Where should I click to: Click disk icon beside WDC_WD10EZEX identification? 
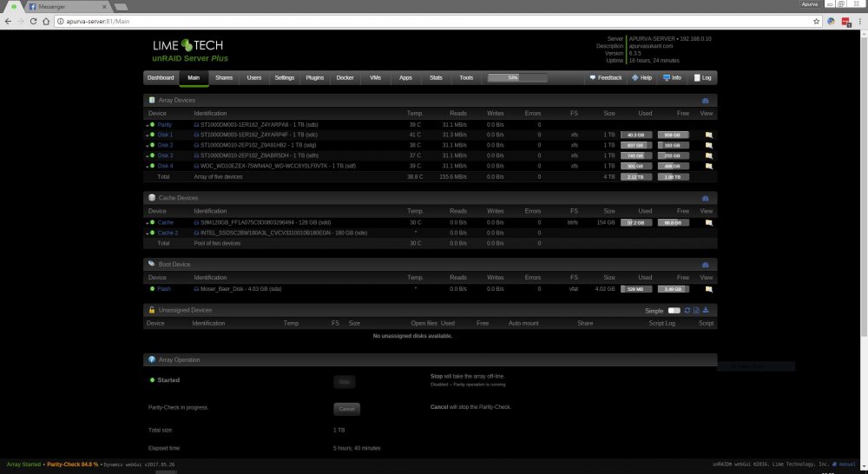click(196, 166)
